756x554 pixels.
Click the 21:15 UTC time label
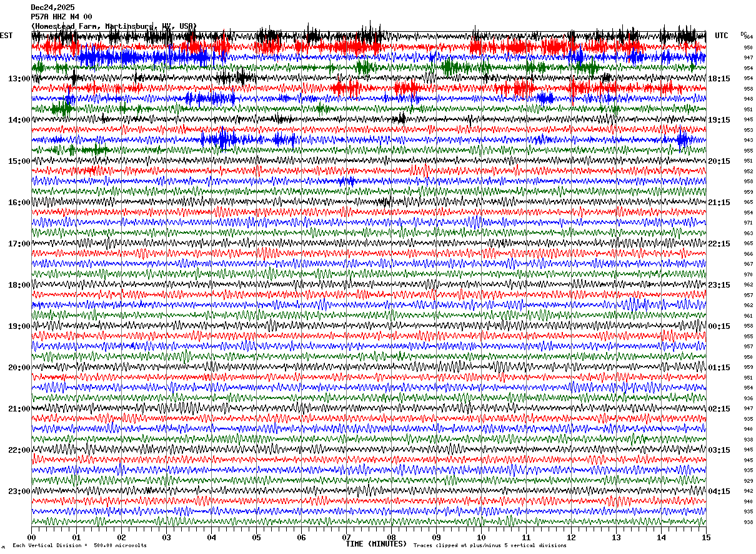(x=719, y=202)
